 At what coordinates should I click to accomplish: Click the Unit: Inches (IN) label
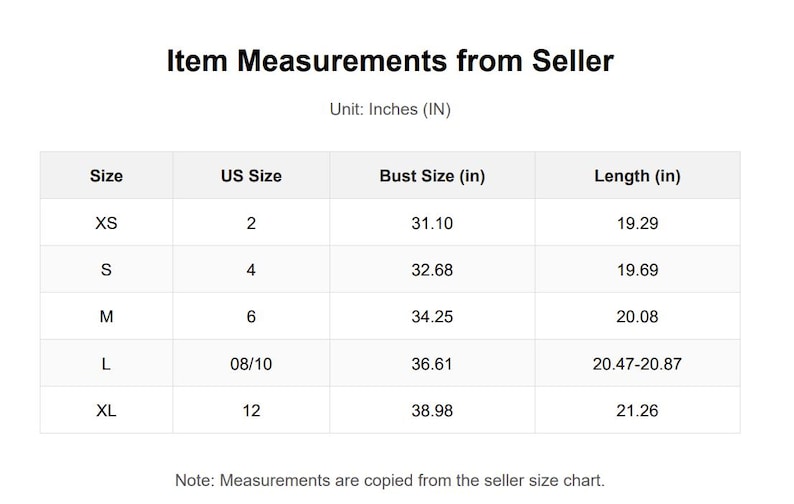click(390, 109)
